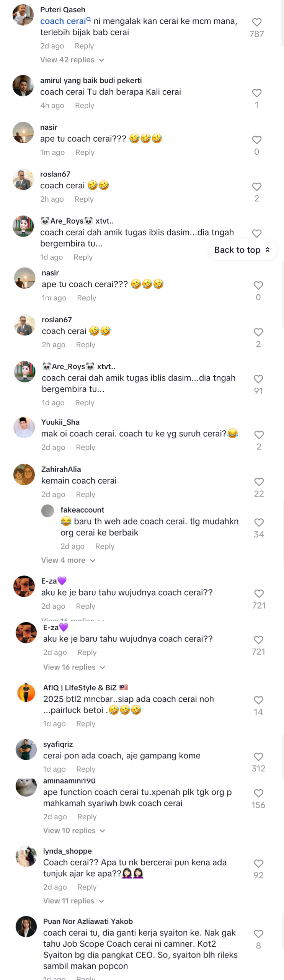The width and height of the screenshot is (284, 980).
Task: Like Yuukii_Sha's comment
Action: tap(259, 434)
